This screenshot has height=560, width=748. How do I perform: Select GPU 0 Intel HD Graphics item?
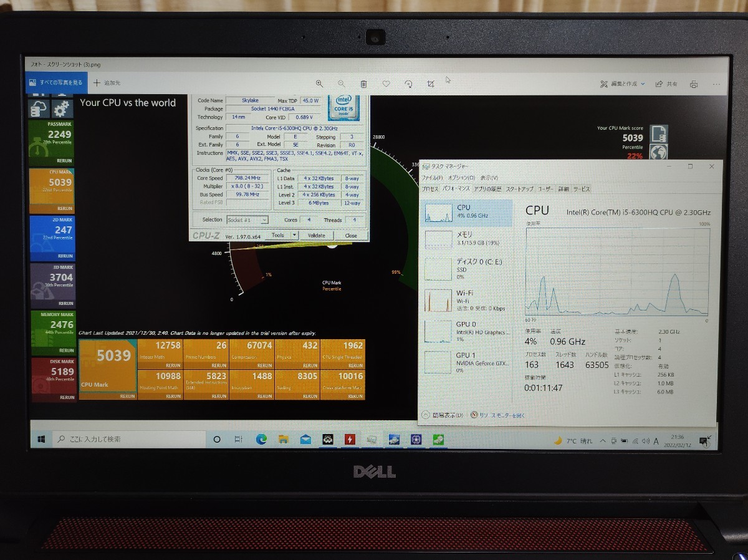pyautogui.click(x=467, y=331)
